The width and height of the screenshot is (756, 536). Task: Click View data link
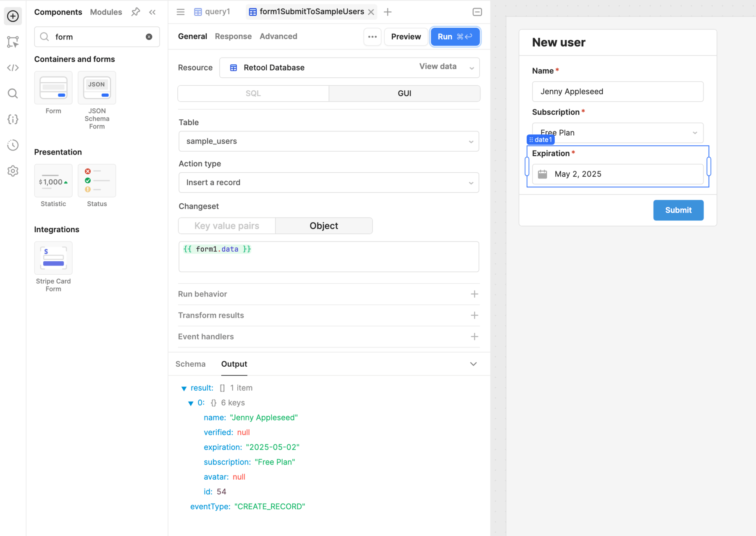pos(438,66)
